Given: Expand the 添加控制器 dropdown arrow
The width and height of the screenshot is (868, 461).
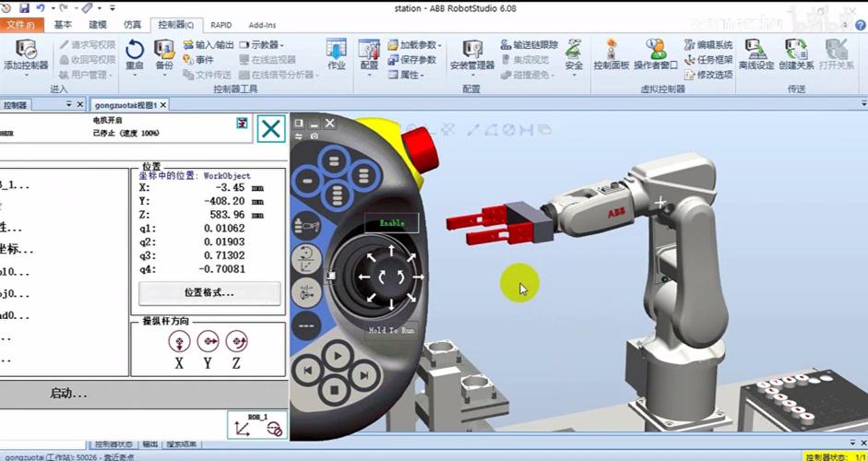Looking at the screenshot, I should pos(26,74).
